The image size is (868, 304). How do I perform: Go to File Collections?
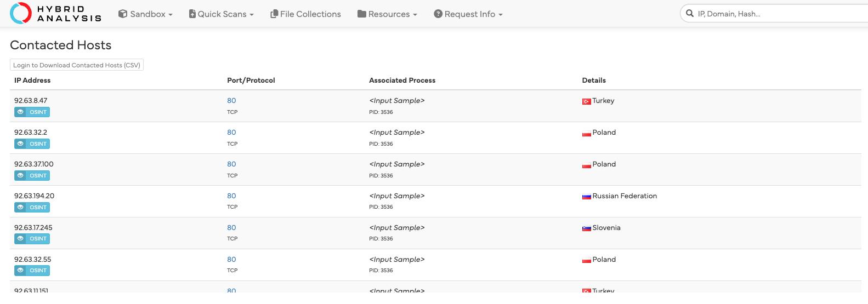coord(310,14)
